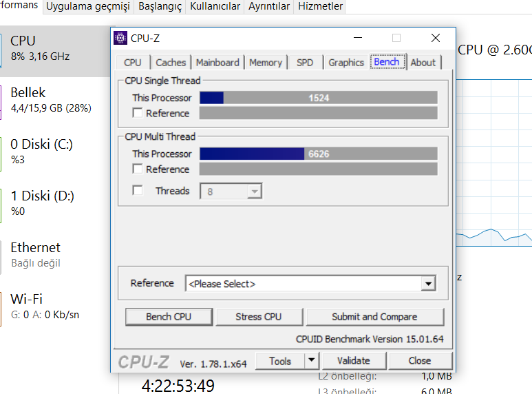Select Bellek (memory) in Task Manager sidebar
Viewport: 532px width, 394px height.
click(x=55, y=103)
